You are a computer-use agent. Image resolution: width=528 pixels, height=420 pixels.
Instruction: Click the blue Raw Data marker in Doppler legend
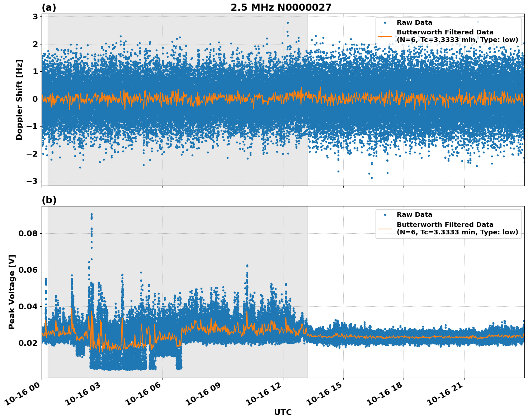coord(385,23)
